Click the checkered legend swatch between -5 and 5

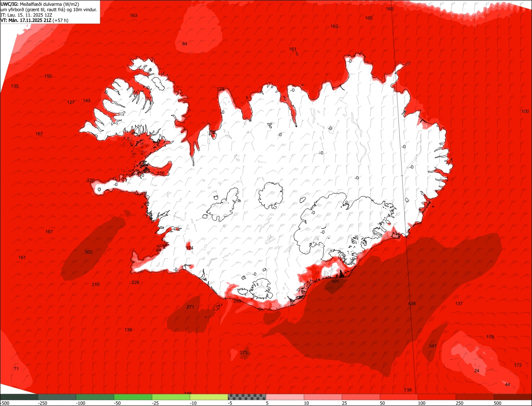tap(247, 397)
